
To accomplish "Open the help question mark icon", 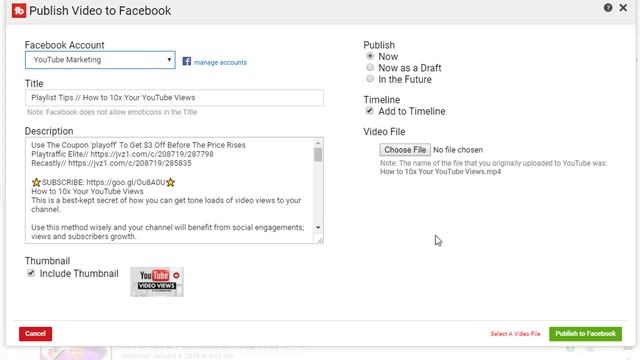I will [608, 8].
